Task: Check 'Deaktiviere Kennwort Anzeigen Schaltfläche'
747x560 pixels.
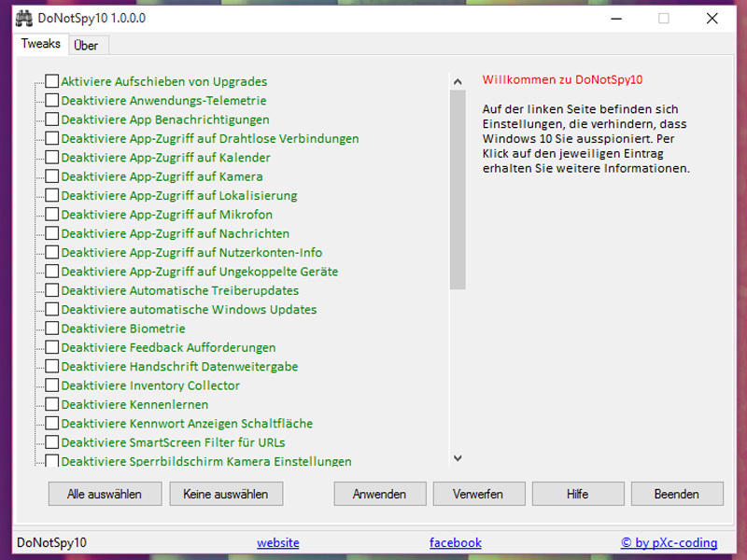Action: (x=52, y=424)
